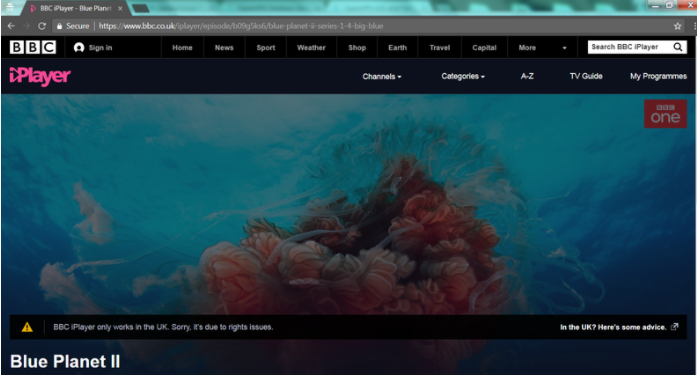Click the search magnifier icon
Viewport: 697px width, 376px height.
tap(677, 47)
